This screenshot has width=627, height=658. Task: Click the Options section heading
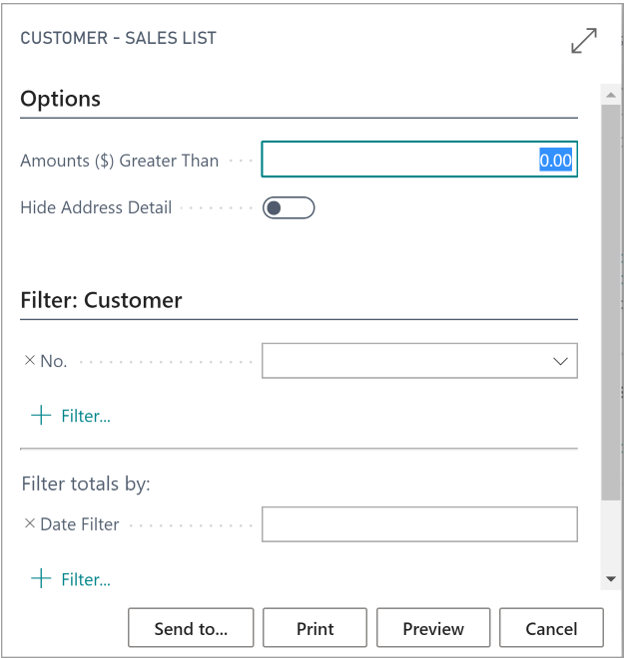click(60, 99)
